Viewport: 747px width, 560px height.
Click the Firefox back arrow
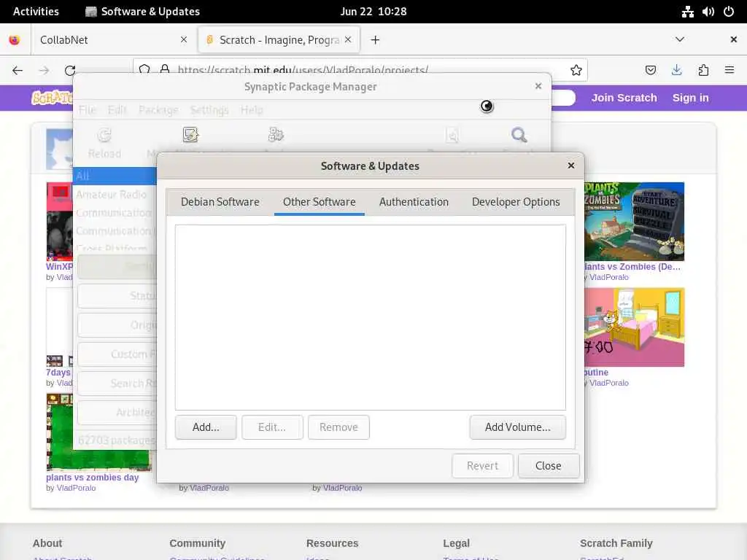pyautogui.click(x=18, y=71)
